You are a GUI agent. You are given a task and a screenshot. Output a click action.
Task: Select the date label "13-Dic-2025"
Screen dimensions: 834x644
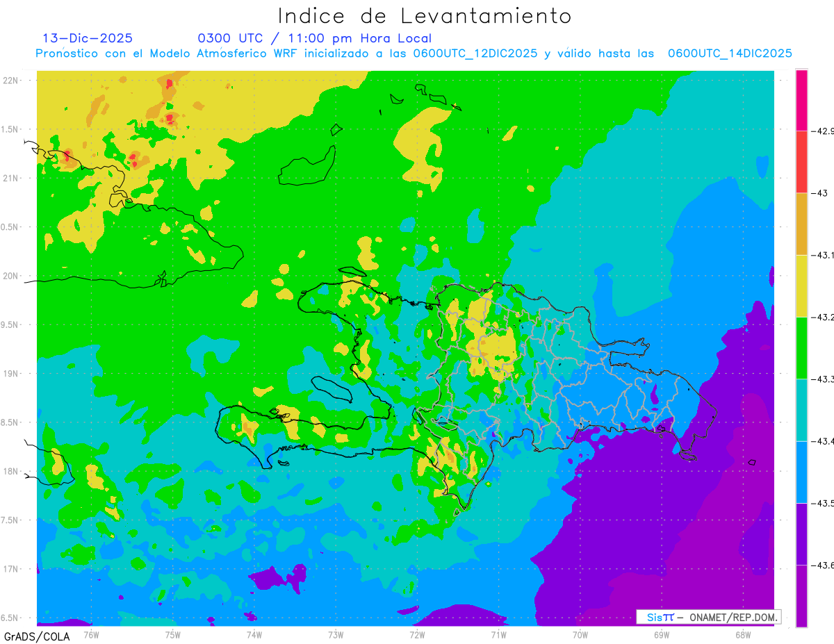(x=88, y=38)
